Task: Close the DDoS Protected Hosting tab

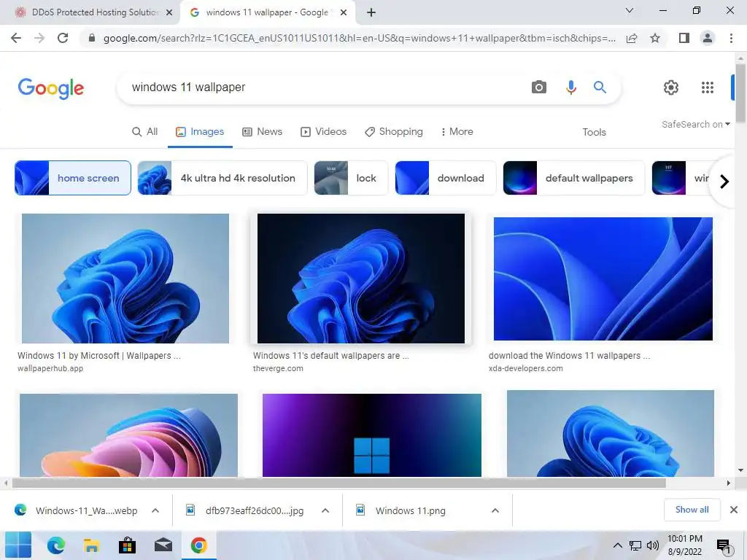Action: tap(169, 12)
